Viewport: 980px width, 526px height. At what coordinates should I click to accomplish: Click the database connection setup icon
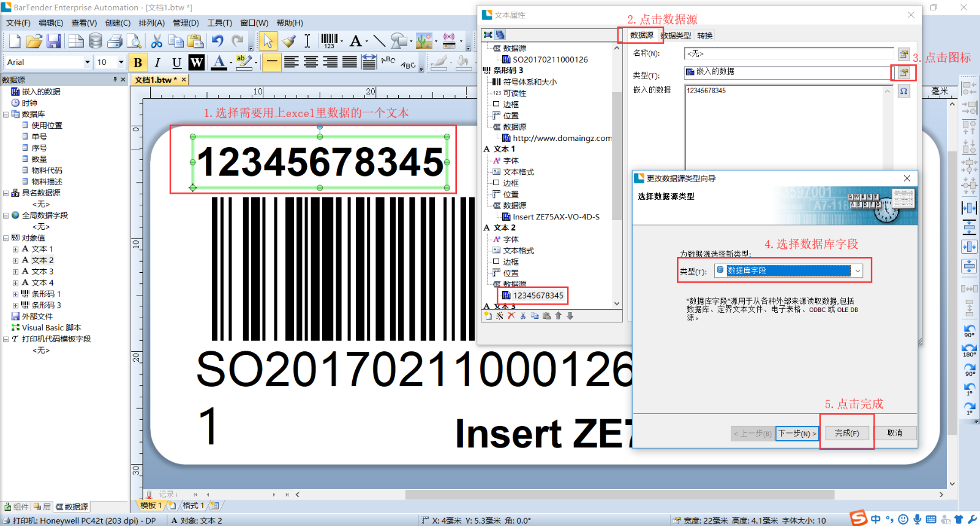[96, 41]
